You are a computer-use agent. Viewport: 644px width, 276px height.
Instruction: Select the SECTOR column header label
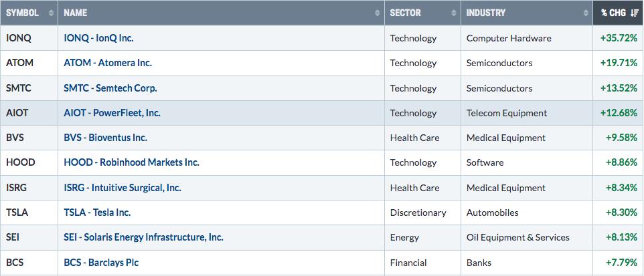(x=406, y=13)
